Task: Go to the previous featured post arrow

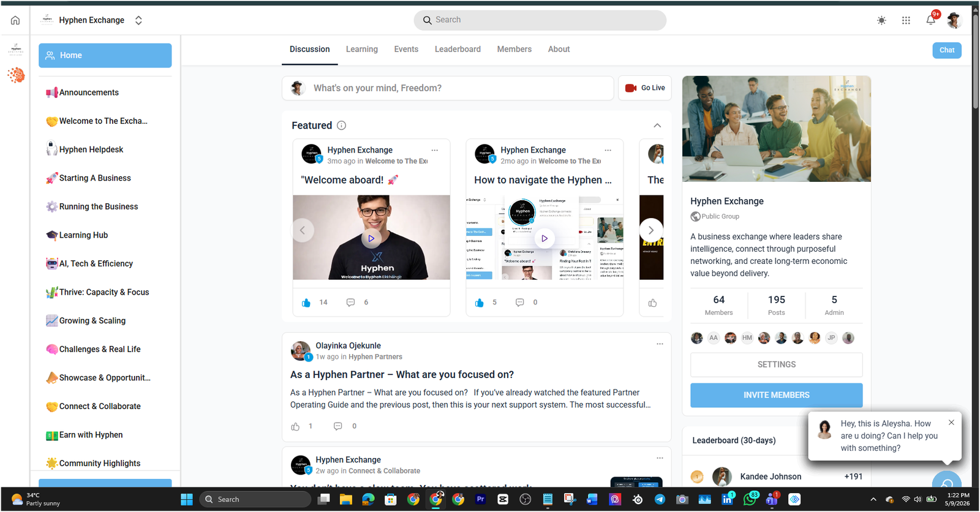Action: coord(302,230)
